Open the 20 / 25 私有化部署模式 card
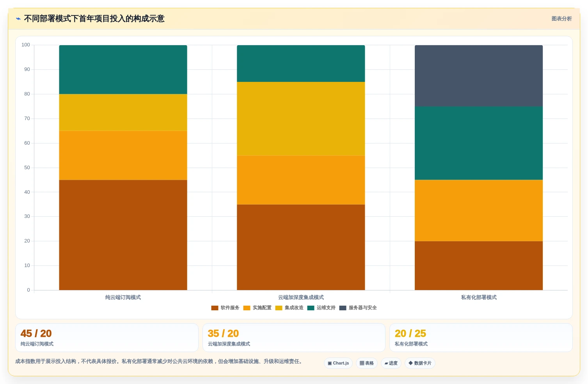Image resolution: width=588 pixels, height=384 pixels. (x=481, y=338)
